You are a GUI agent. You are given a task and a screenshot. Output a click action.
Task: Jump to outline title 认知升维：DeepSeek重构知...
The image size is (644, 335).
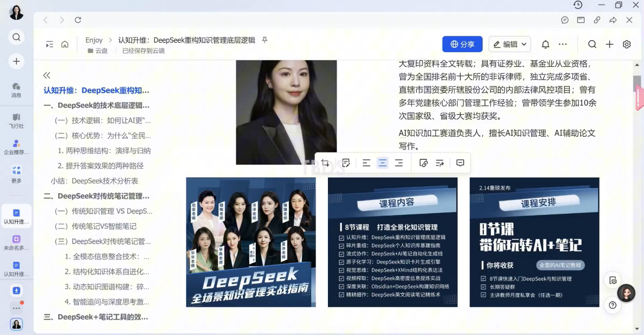coord(96,90)
